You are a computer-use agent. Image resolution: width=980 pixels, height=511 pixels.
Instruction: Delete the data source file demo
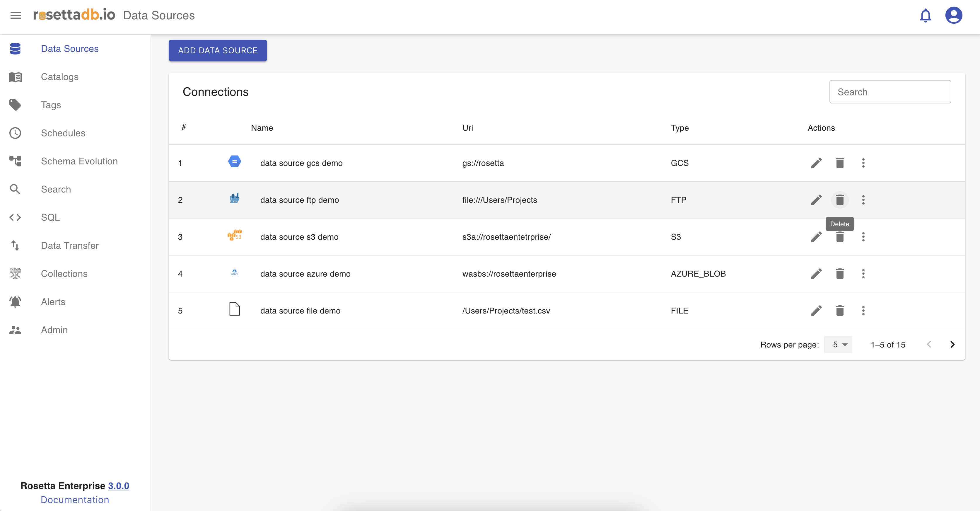[840, 311]
